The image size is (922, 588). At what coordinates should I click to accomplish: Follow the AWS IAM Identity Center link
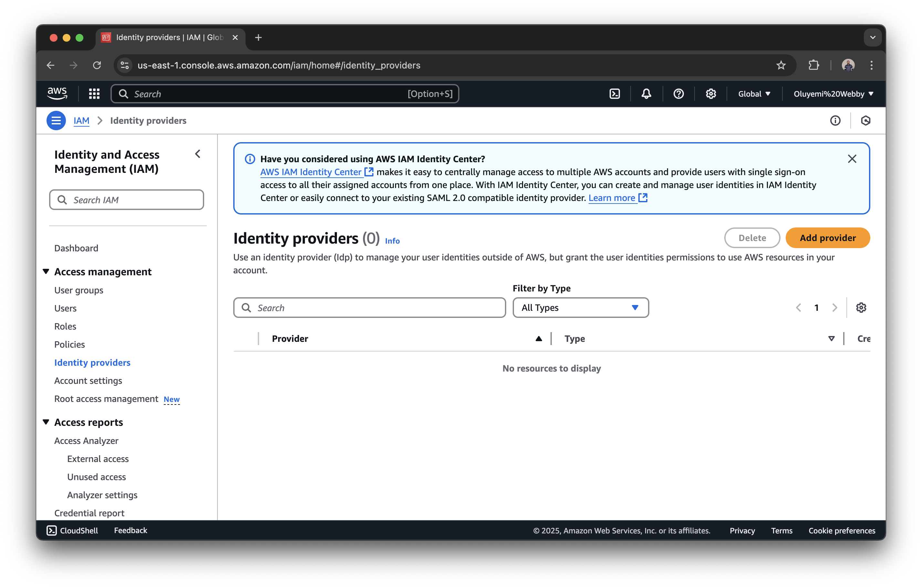pyautogui.click(x=311, y=172)
